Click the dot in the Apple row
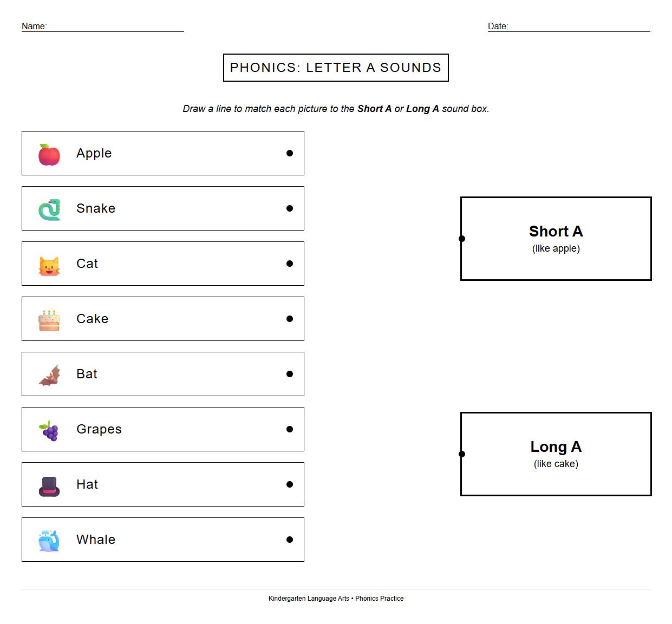This screenshot has height=624, width=672. tap(290, 153)
